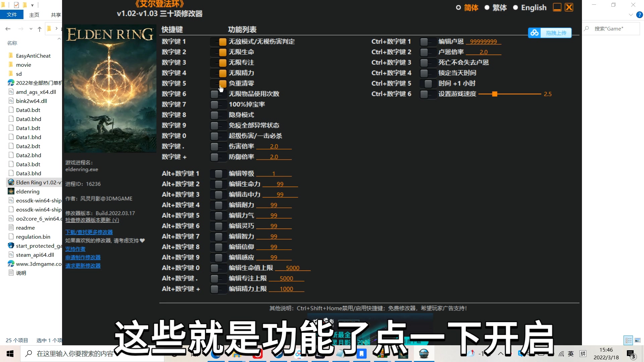Viewport: 644px width, 362px height.
Task: Toggle 编辑等级 switch
Action: [x=218, y=174]
